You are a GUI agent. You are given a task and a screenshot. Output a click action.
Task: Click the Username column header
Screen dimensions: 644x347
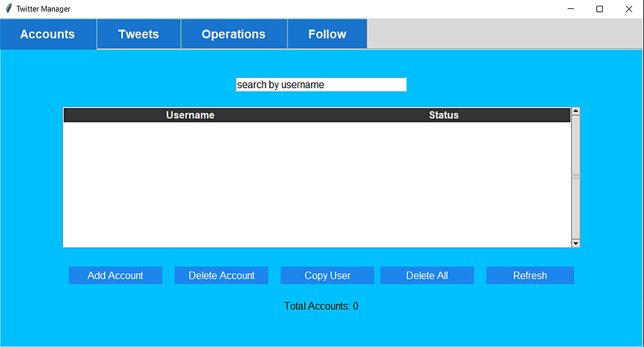coord(190,115)
